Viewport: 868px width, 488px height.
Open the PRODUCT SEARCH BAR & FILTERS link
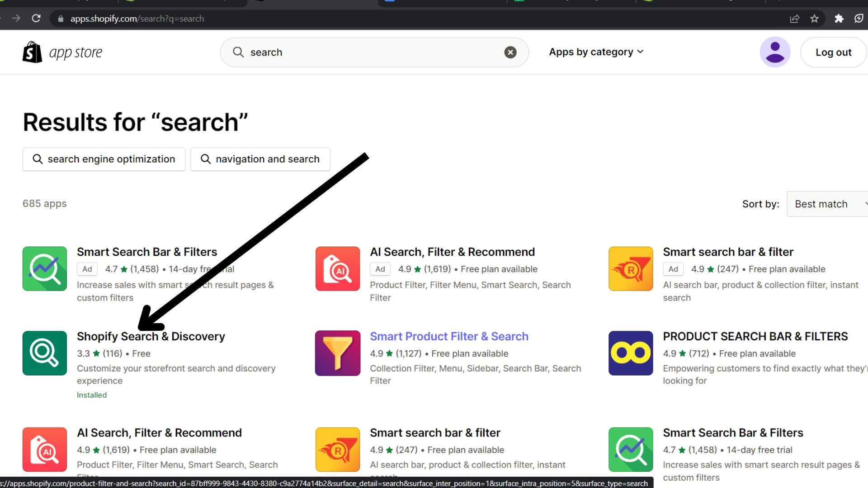tap(755, 336)
